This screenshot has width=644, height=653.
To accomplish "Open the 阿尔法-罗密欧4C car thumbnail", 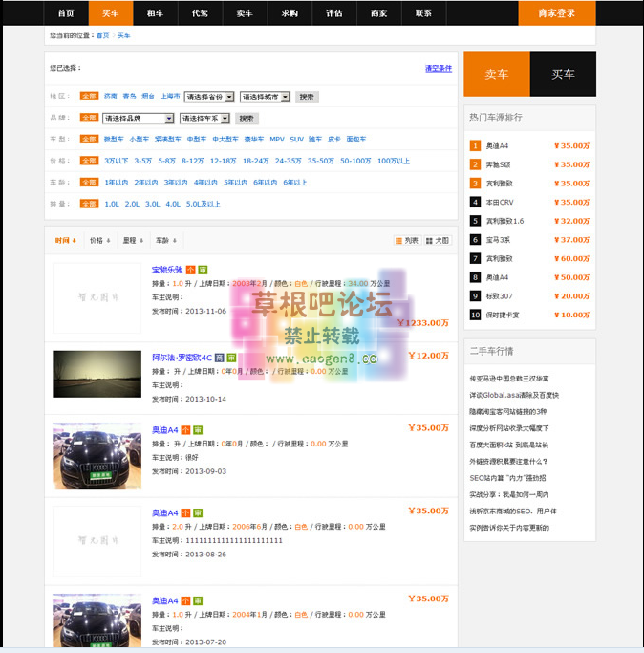I will click(97, 374).
